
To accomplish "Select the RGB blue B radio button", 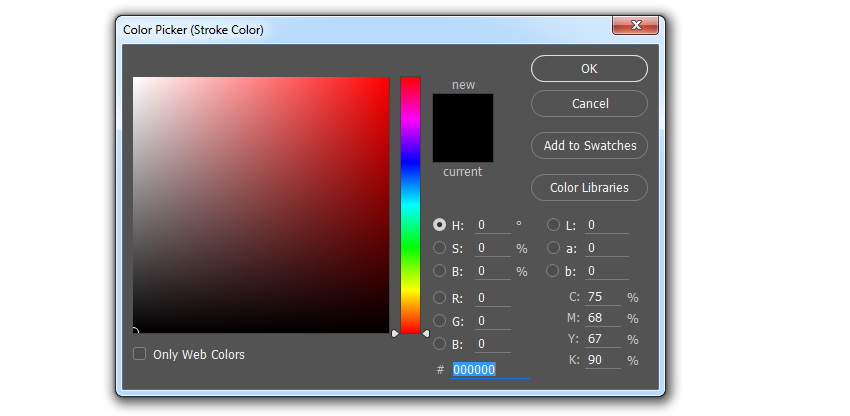I will [440, 343].
